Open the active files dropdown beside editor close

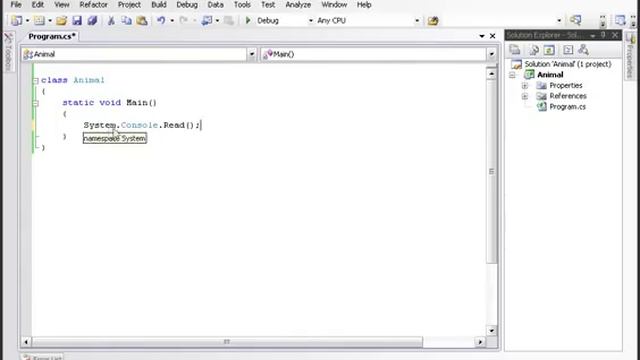pos(482,36)
